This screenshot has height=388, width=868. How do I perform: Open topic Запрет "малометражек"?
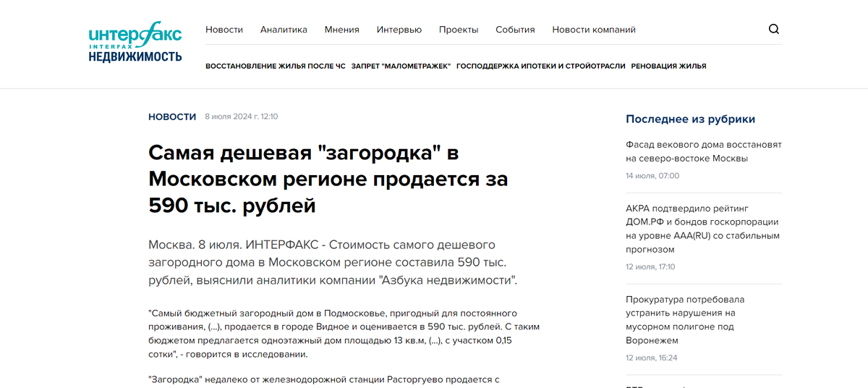401,66
